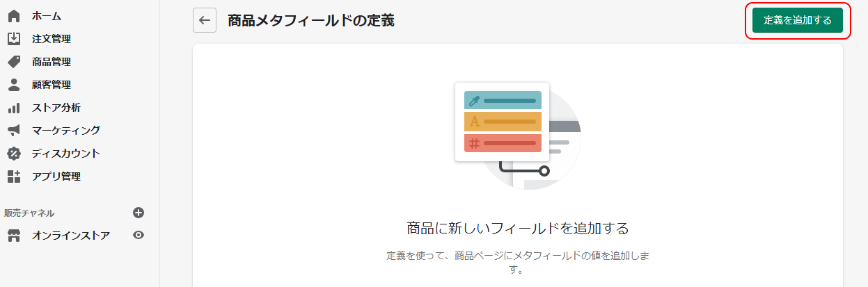This screenshot has height=287, width=868.
Task: Click the Home house icon in sidebar
Action: (14, 16)
